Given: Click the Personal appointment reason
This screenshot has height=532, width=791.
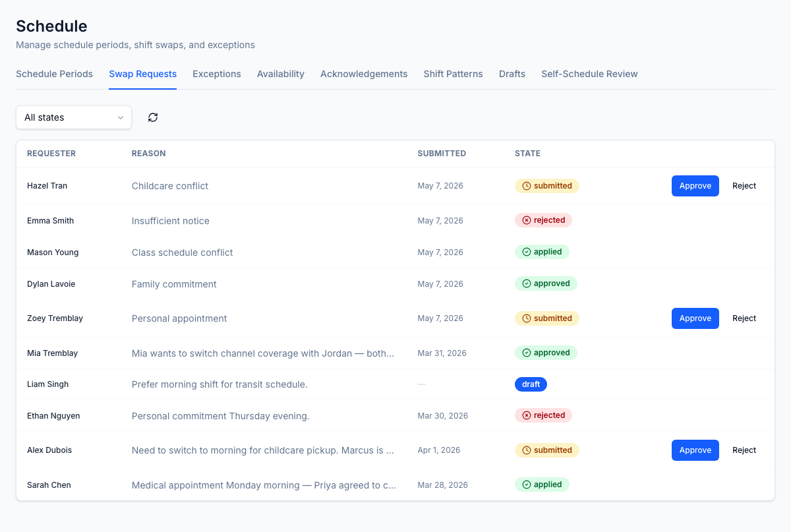Looking at the screenshot, I should (179, 318).
